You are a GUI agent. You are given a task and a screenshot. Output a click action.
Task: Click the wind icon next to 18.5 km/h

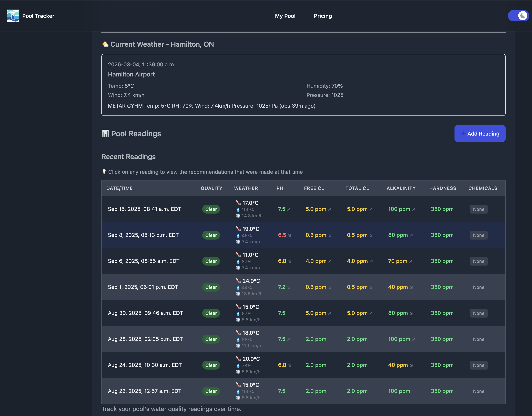pyautogui.click(x=238, y=293)
